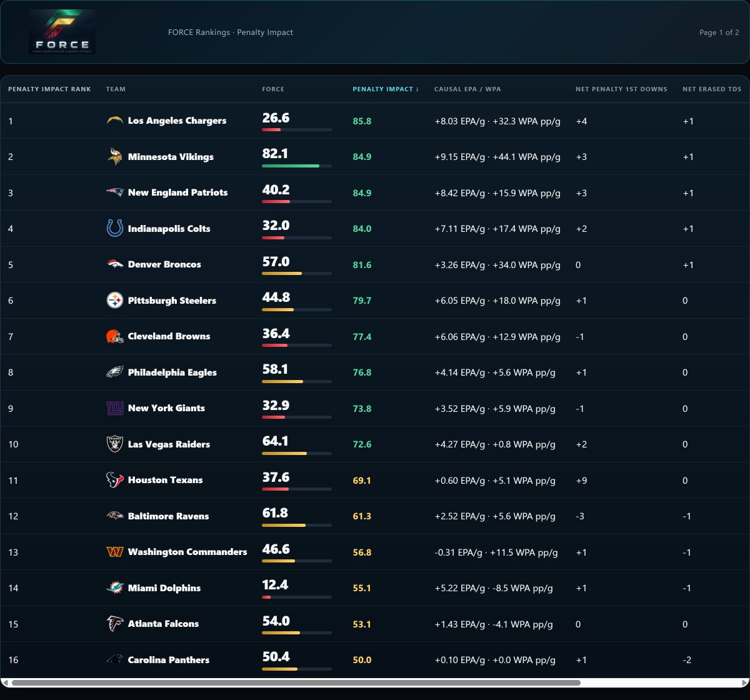Click the Chargers penalty impact value 85.8

pyautogui.click(x=362, y=121)
